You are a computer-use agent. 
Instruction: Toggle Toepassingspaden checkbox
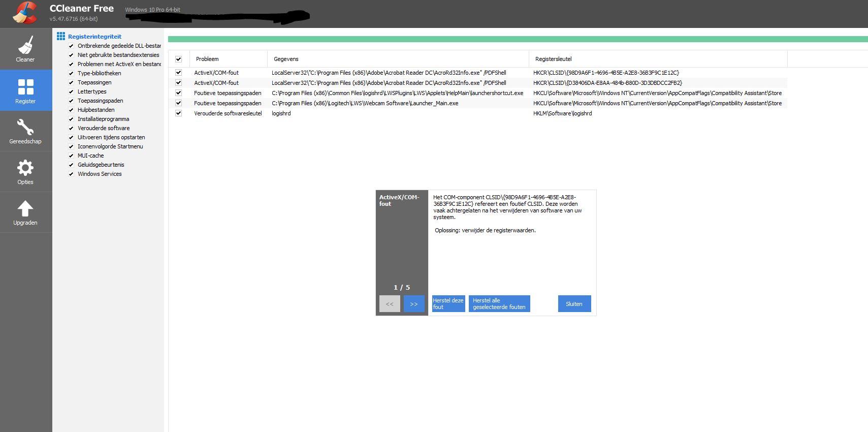click(x=71, y=101)
